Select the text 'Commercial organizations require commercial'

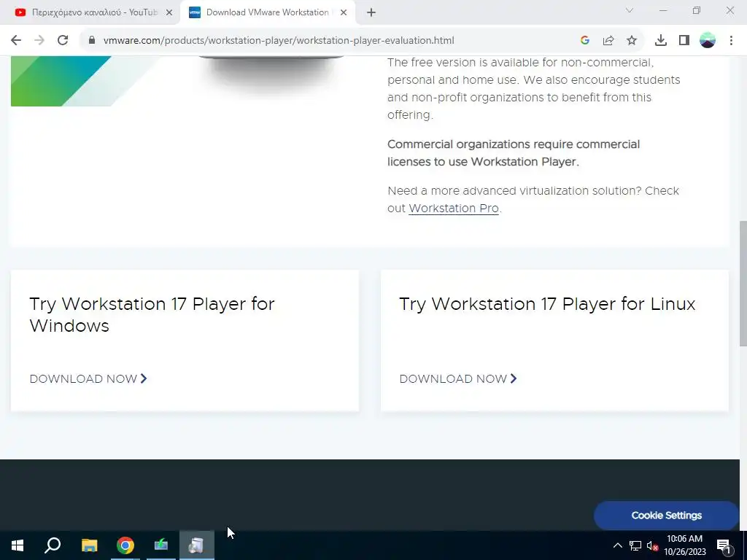click(514, 144)
